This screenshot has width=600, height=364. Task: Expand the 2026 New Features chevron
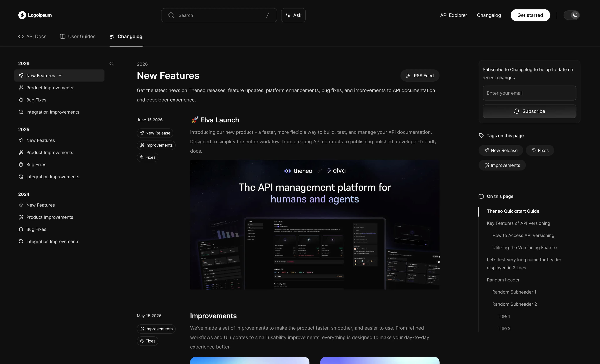pos(60,75)
